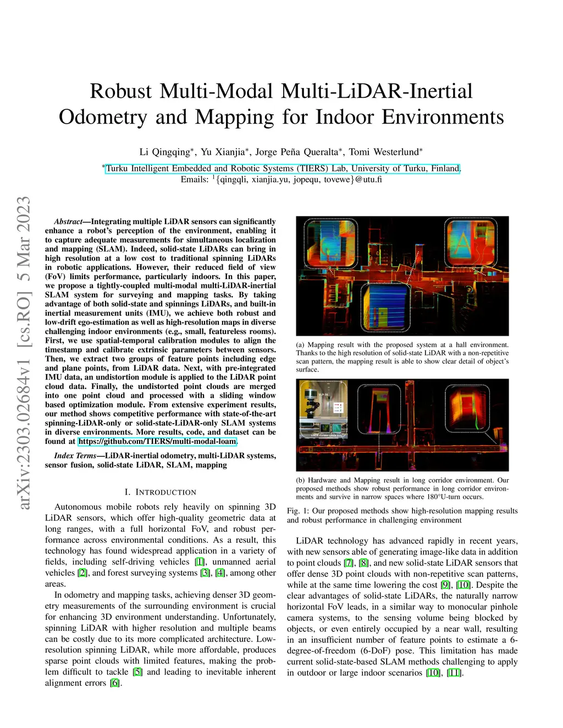Select the long corridor mapping figure (b)
This screenshot has height=728, width=563.
[402, 424]
